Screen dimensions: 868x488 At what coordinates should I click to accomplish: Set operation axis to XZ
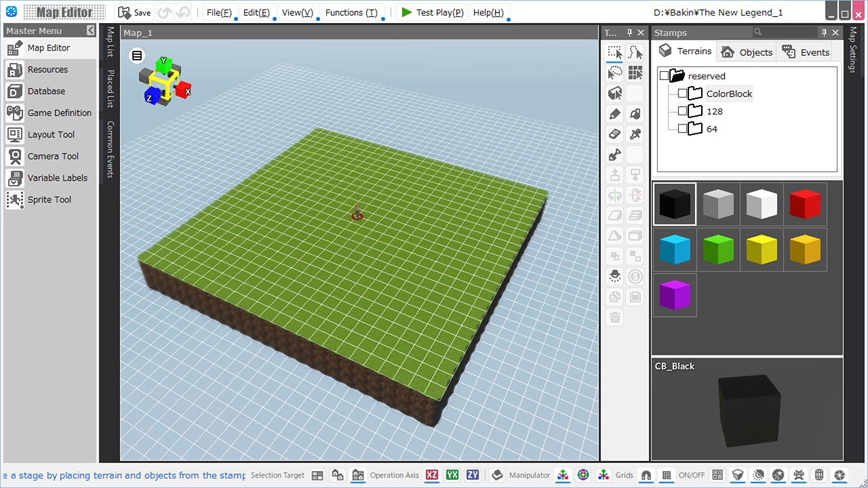coord(432,475)
